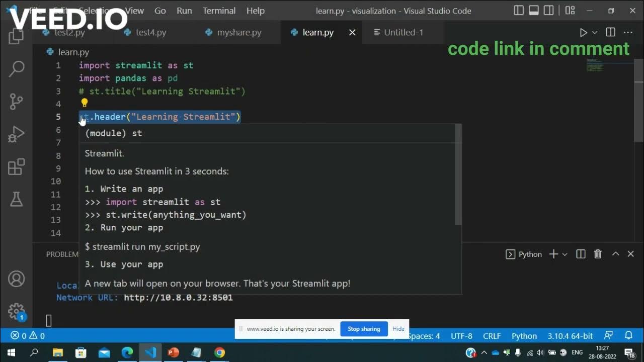This screenshot has width=644, height=362.
Task: Open the notifications bell
Action: coord(628,335)
